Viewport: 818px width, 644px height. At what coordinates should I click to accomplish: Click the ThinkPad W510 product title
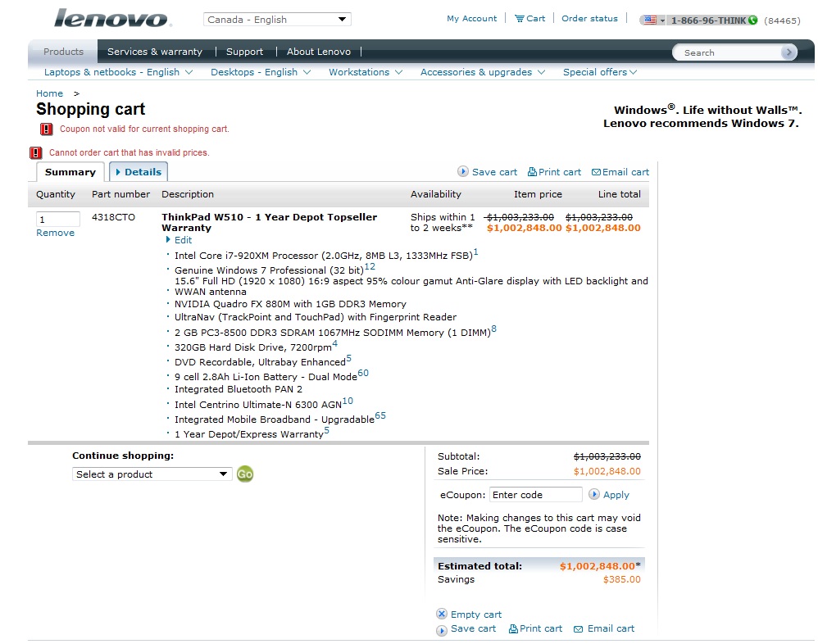(269, 222)
